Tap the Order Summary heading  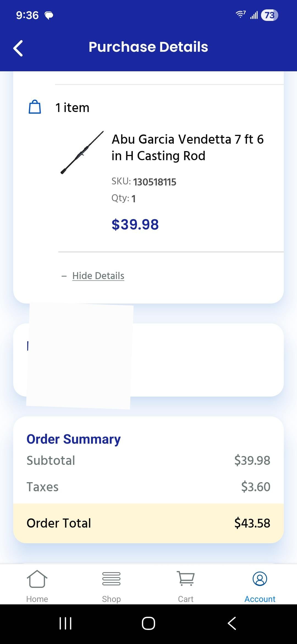click(x=73, y=439)
